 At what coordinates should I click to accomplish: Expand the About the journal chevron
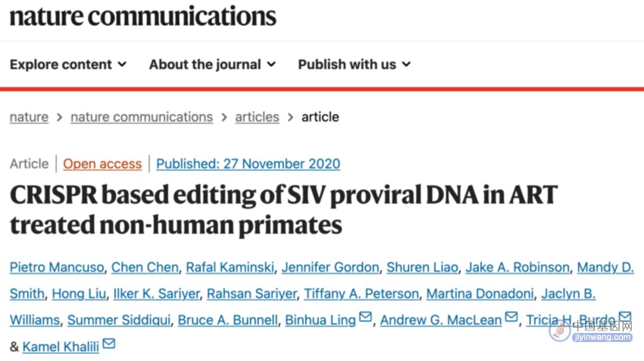[x=271, y=64]
